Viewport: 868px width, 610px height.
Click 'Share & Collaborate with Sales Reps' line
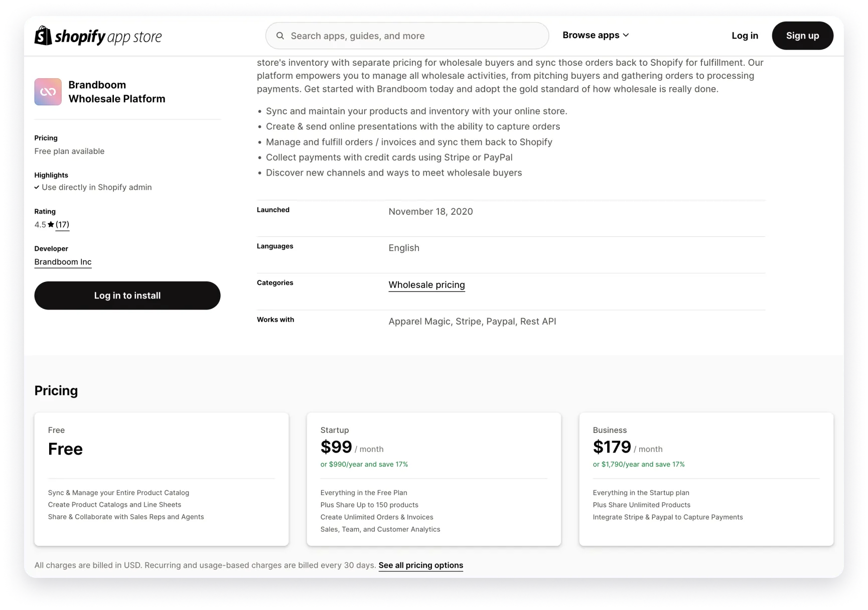tap(126, 517)
